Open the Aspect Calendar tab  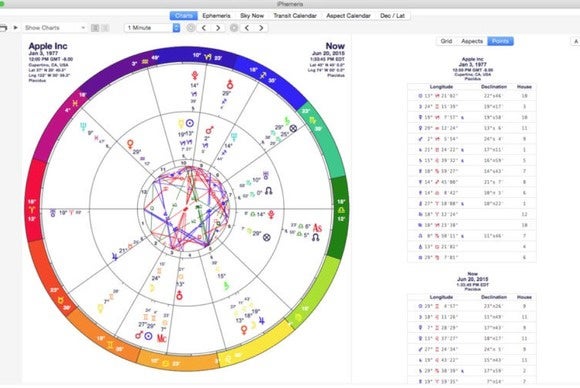coord(348,16)
